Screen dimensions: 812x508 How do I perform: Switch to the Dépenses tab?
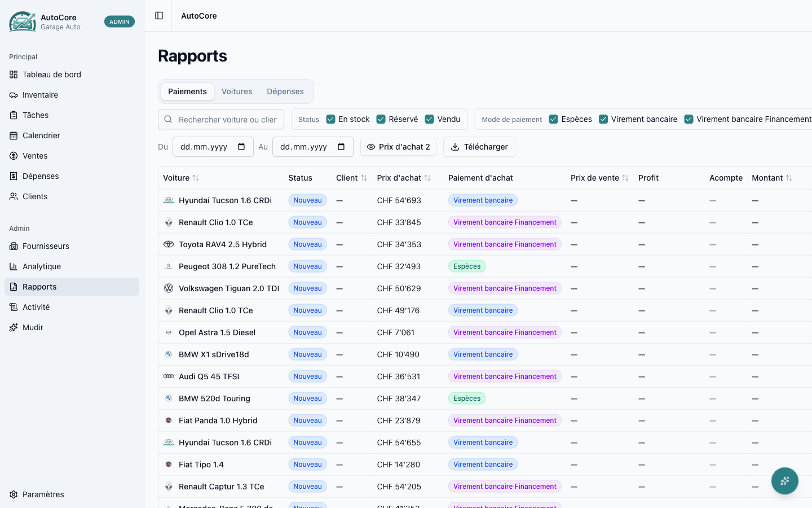point(285,91)
